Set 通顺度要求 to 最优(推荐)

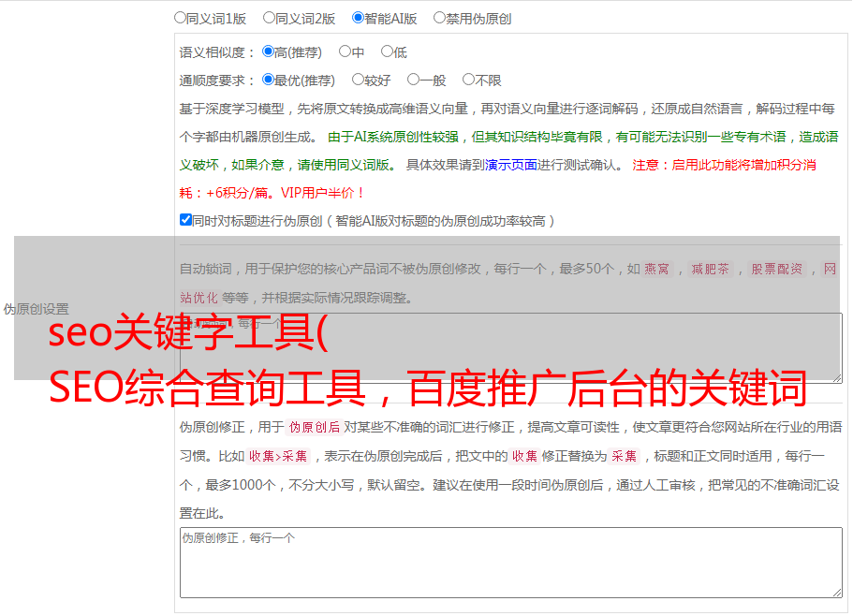(268, 80)
